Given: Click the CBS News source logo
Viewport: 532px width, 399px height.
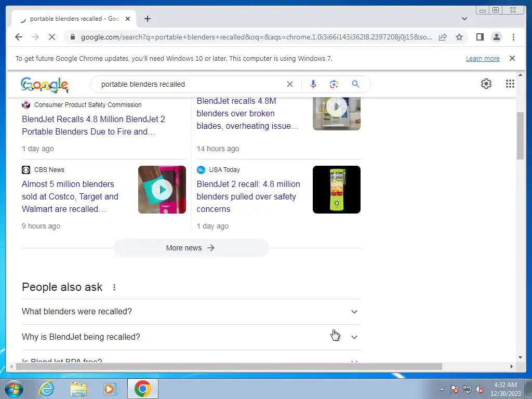Looking at the screenshot, I should [x=26, y=170].
